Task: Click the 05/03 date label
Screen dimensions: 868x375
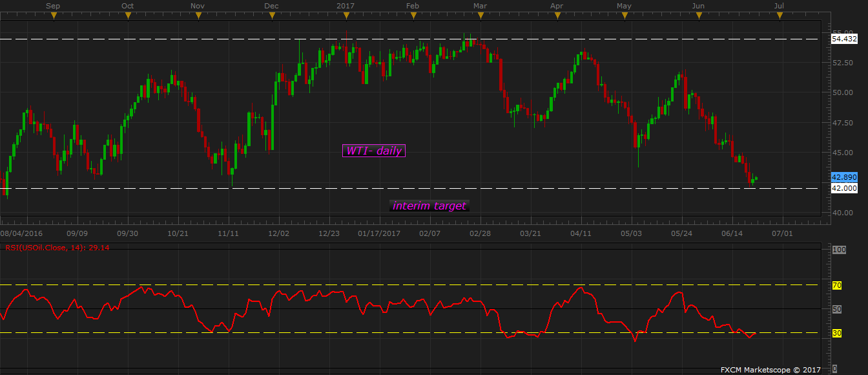Action: 632,233
